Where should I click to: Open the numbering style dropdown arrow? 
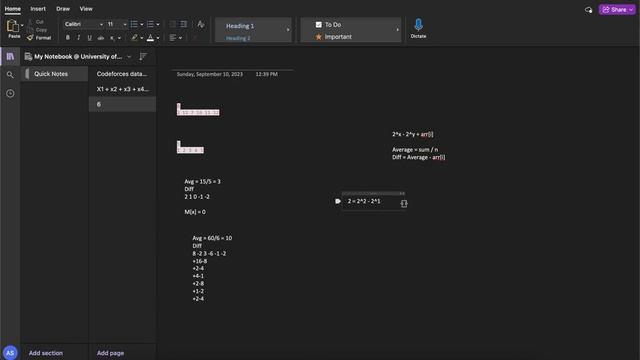coord(158,24)
